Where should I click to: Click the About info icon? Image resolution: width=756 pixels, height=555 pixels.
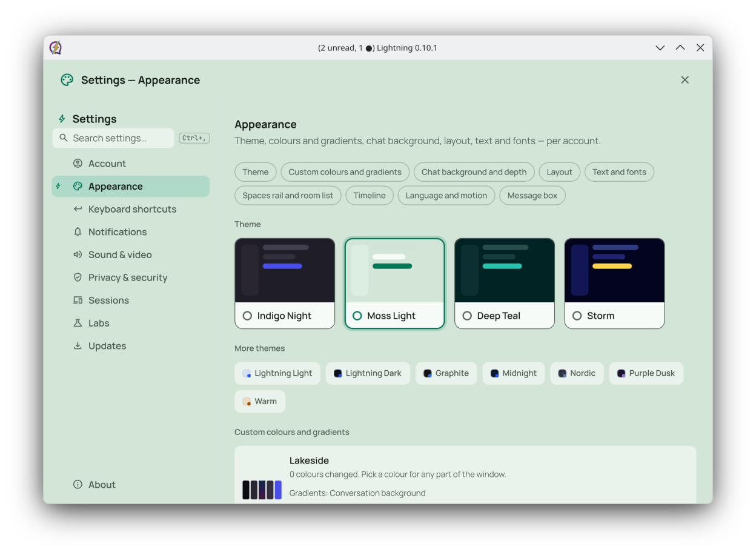point(78,485)
